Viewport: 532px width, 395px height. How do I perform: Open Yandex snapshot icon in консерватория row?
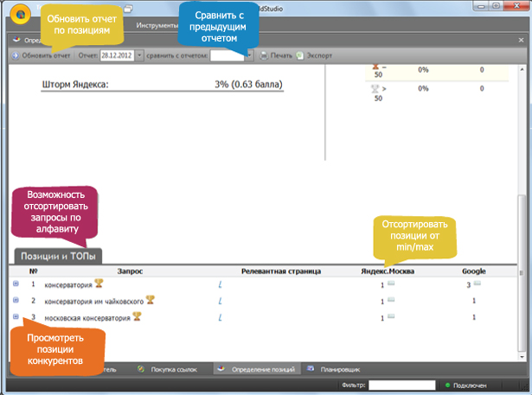pos(391,284)
